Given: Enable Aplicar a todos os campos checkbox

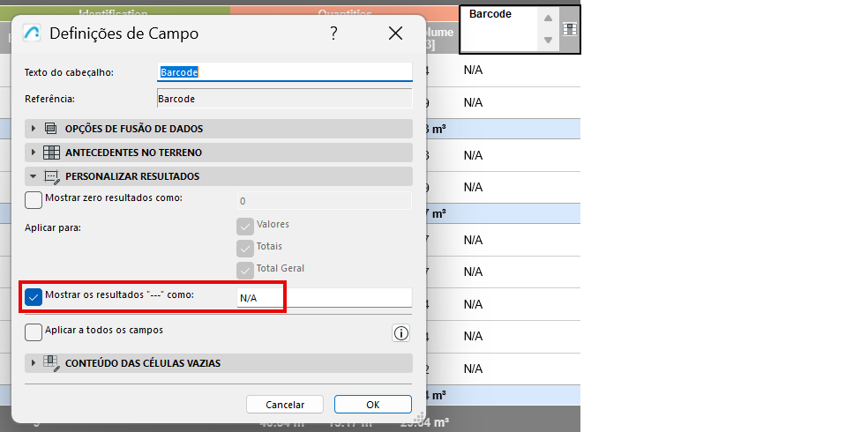Looking at the screenshot, I should [34, 332].
